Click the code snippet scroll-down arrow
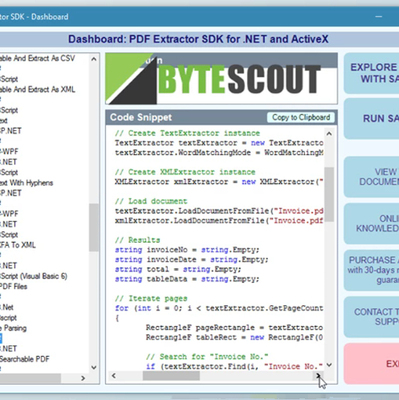The image size is (399, 400). pos(329,365)
